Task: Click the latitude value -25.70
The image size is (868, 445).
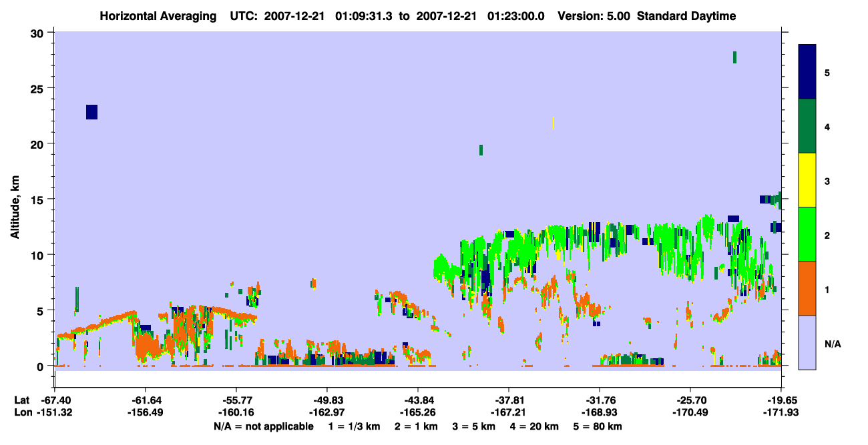Action: (x=690, y=400)
